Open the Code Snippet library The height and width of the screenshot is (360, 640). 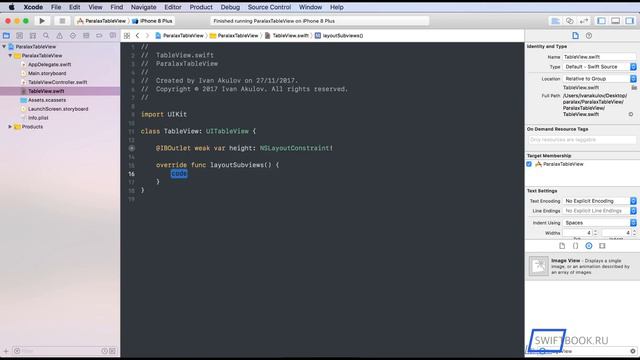[576, 246]
